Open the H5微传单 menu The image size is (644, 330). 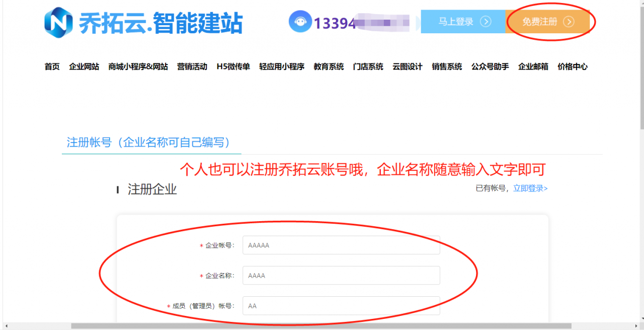[234, 66]
